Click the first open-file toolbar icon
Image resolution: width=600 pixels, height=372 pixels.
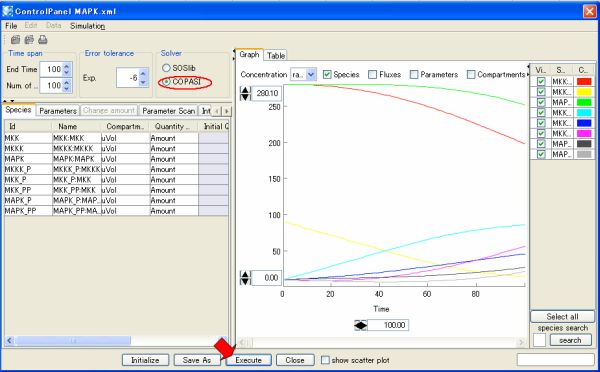coord(15,39)
